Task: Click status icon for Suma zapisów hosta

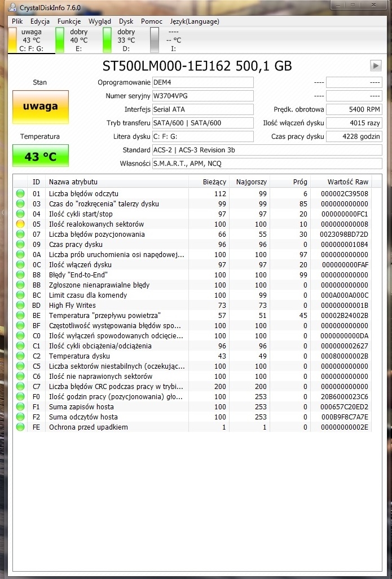Action: (x=20, y=406)
